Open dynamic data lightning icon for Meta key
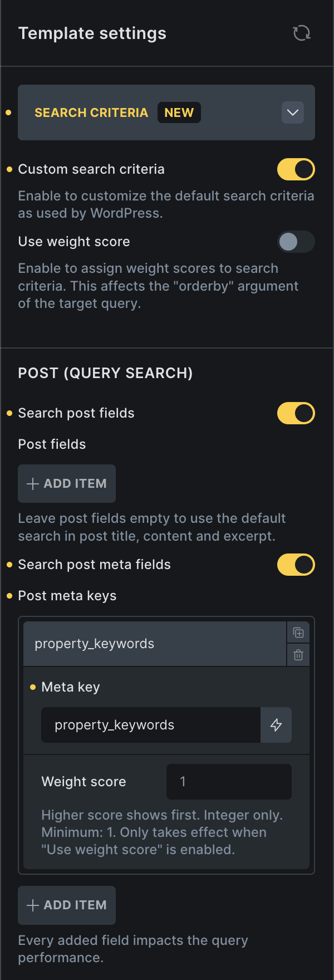 tap(276, 725)
